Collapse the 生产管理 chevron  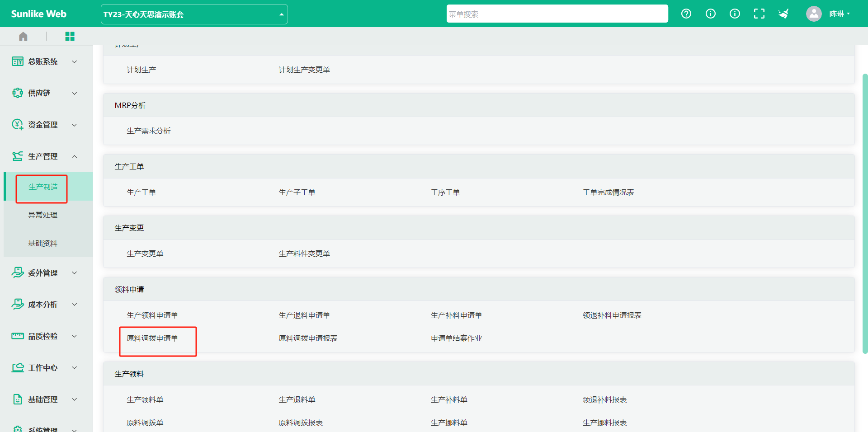75,156
